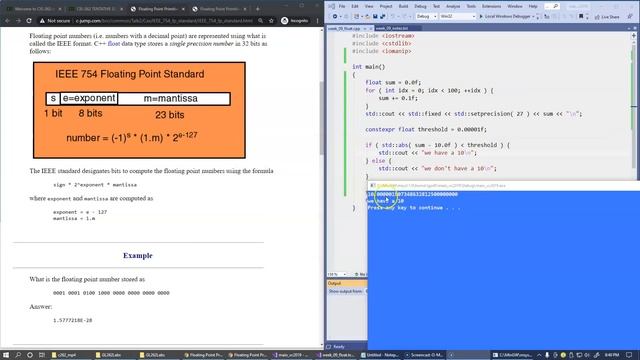Open the Windows Start menu

[x=6, y=355]
